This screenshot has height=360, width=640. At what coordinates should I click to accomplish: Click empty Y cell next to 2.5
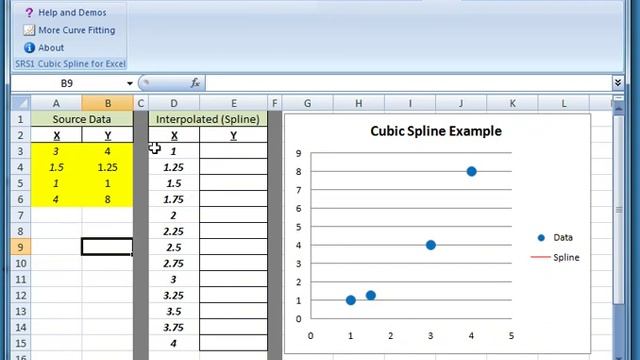point(233,247)
